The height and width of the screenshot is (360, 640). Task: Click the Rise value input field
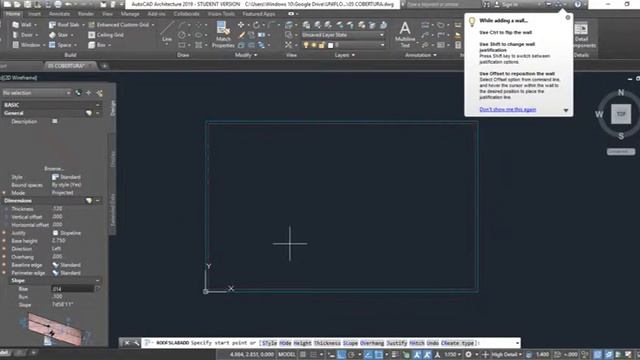[x=73, y=289]
